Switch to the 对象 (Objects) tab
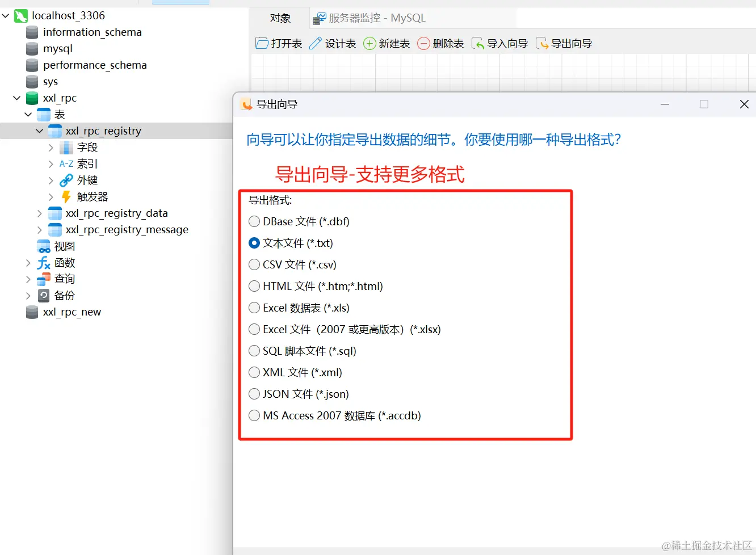 [280, 18]
